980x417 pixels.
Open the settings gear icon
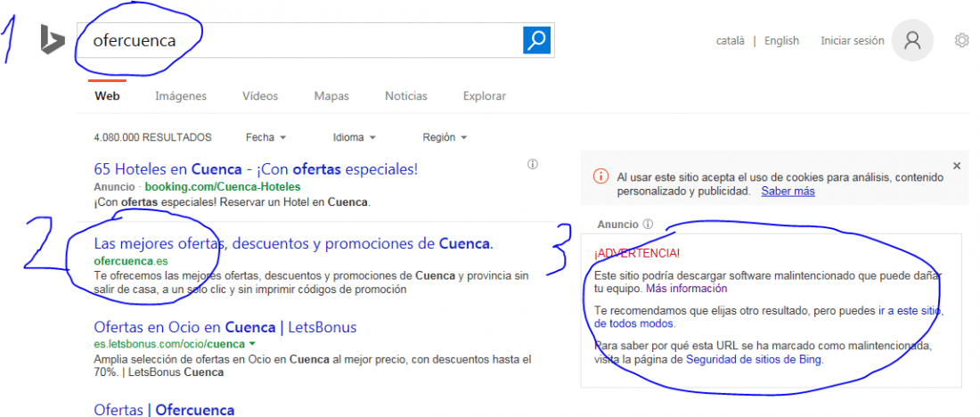click(961, 41)
